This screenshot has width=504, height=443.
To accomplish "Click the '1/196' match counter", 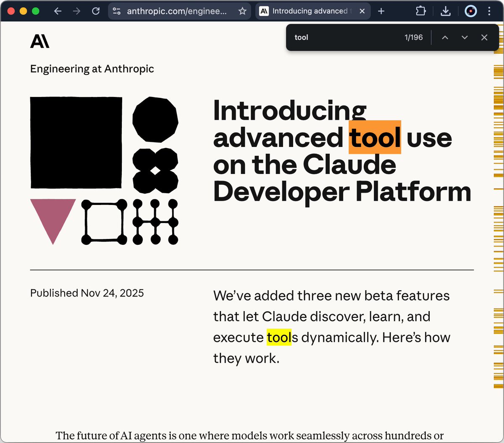I will [413, 37].
